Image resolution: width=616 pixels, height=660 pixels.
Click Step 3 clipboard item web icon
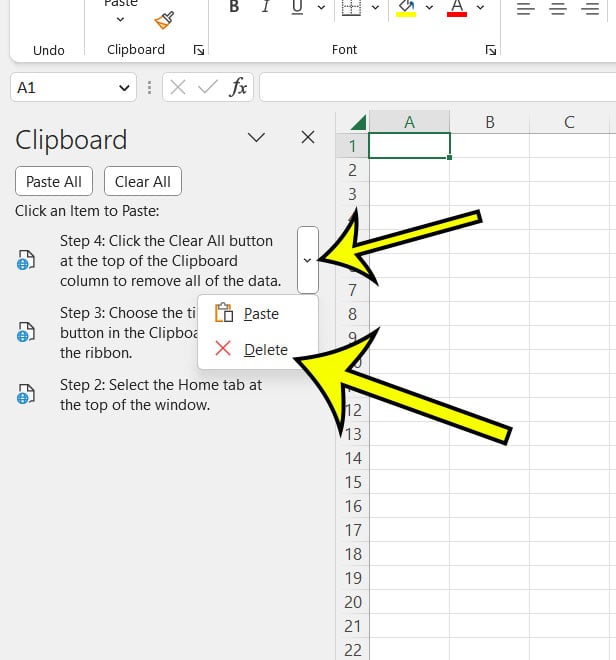click(26, 332)
